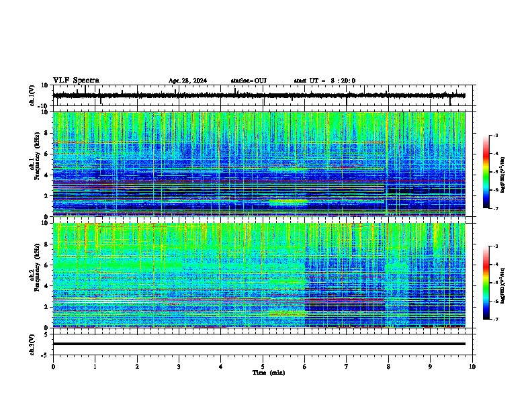Click time axis tick label "4"

pyautogui.click(x=221, y=367)
